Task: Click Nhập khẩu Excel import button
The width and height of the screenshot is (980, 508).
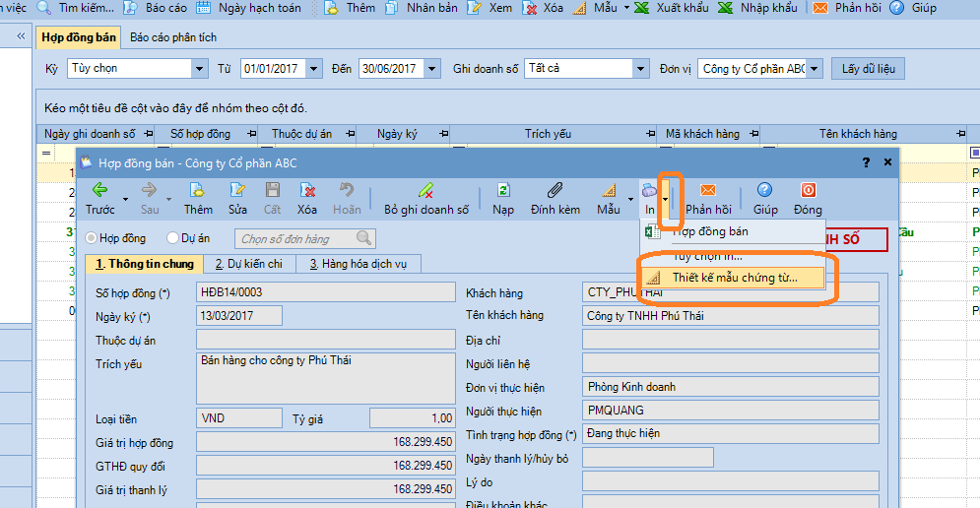Action: pyautogui.click(x=757, y=8)
